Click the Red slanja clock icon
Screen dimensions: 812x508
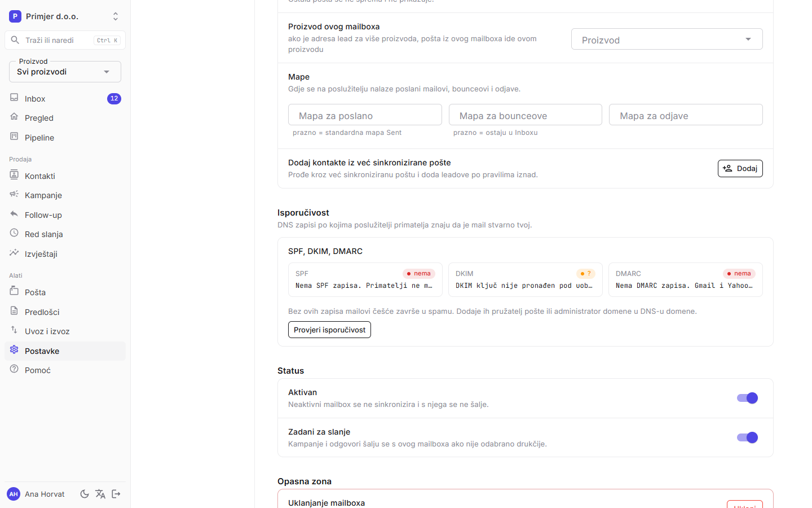(x=14, y=233)
